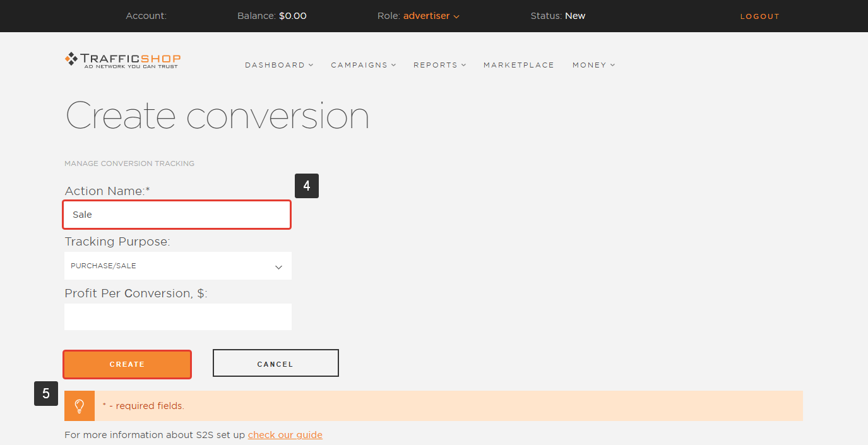Focus the Profit Per Conversion field
The image size is (868, 445).
click(178, 317)
